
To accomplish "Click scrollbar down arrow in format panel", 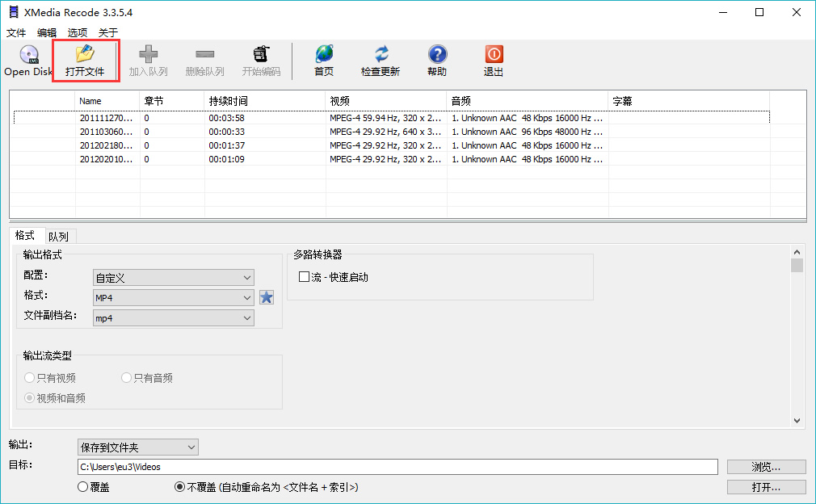I will coord(797,421).
